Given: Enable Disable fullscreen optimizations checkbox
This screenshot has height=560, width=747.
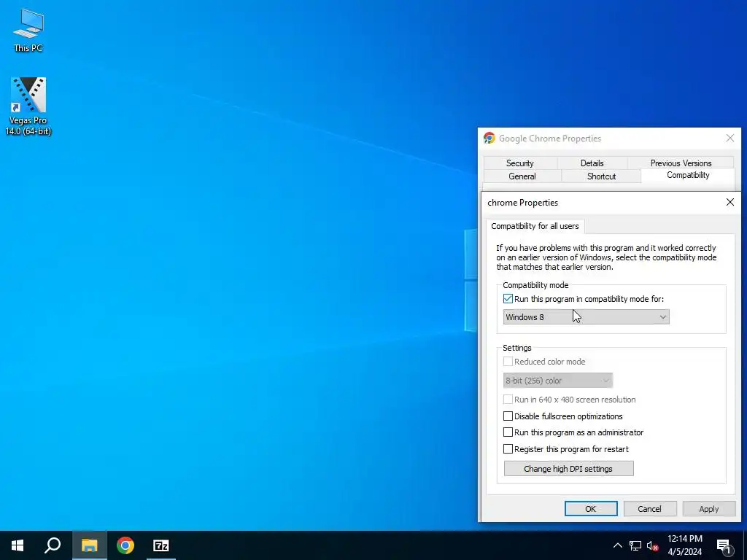Looking at the screenshot, I should pos(508,416).
